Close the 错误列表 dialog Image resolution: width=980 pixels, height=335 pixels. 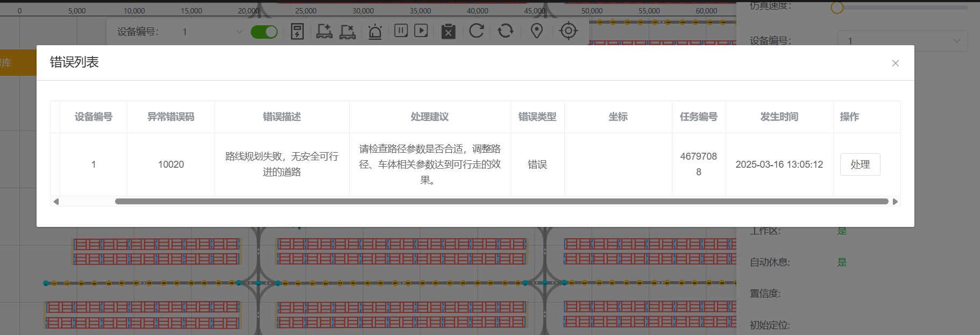point(895,63)
